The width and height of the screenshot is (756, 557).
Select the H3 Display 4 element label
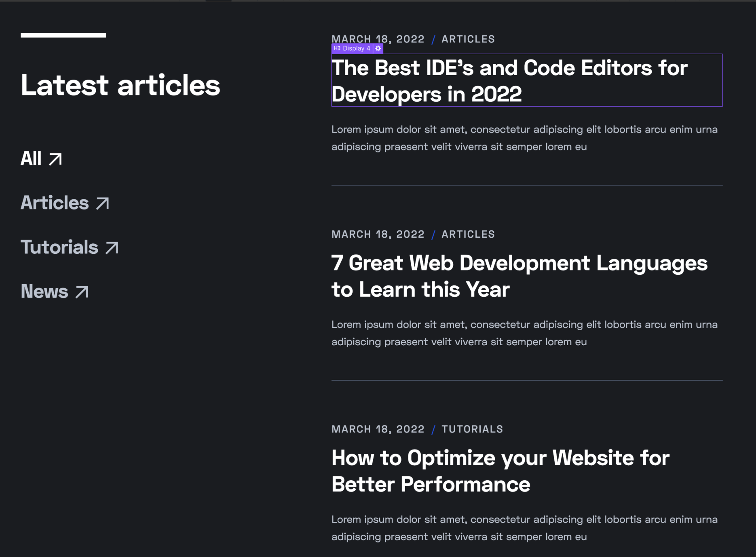click(x=351, y=48)
